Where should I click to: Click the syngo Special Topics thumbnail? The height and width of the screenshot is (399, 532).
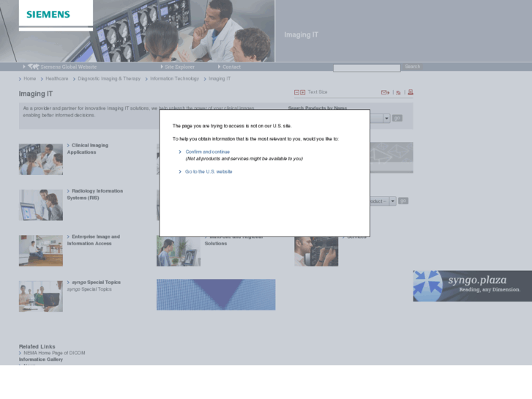(41, 296)
